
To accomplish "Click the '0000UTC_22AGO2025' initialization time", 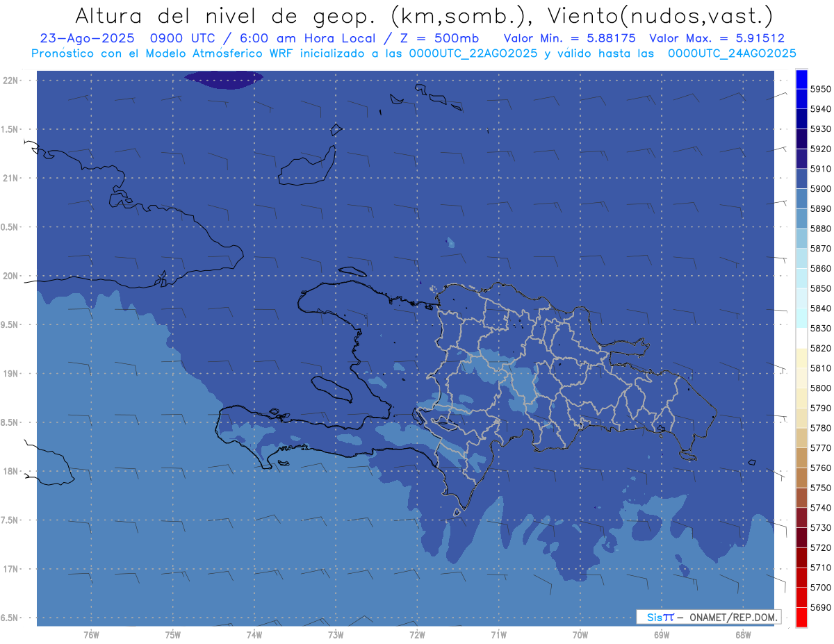I will pyautogui.click(x=473, y=53).
